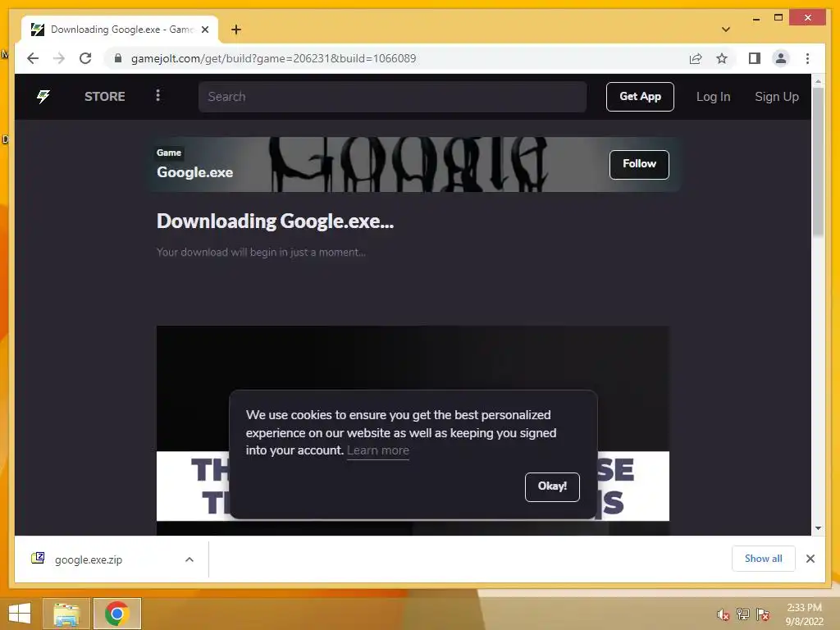The height and width of the screenshot is (630, 840).
Task: Open a new browser tab
Action: [236, 30]
